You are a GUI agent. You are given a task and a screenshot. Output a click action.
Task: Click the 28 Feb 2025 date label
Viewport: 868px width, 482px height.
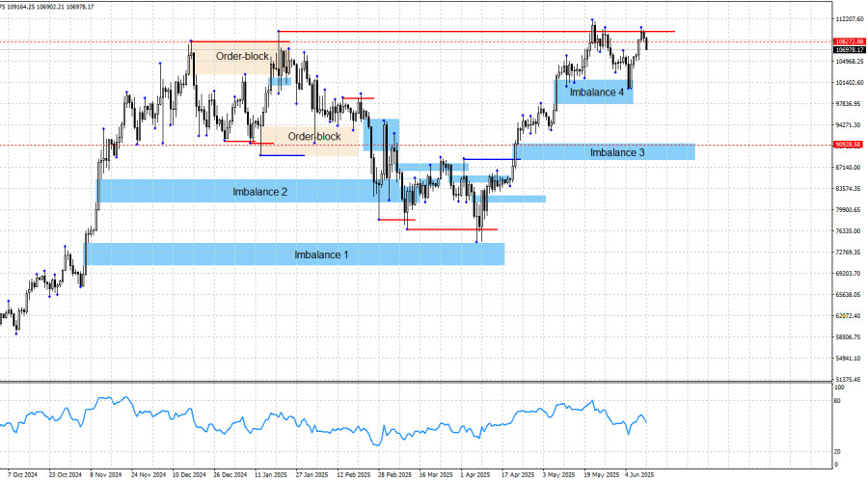tap(394, 475)
